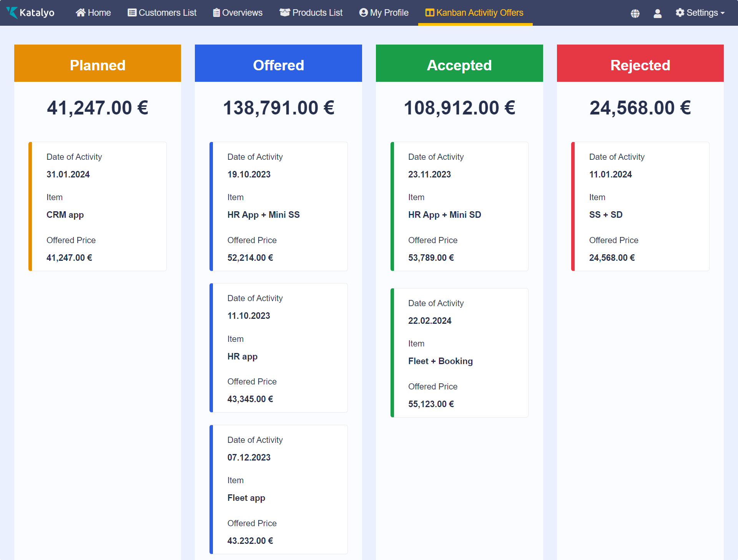Click the Settings gear icon

click(680, 13)
